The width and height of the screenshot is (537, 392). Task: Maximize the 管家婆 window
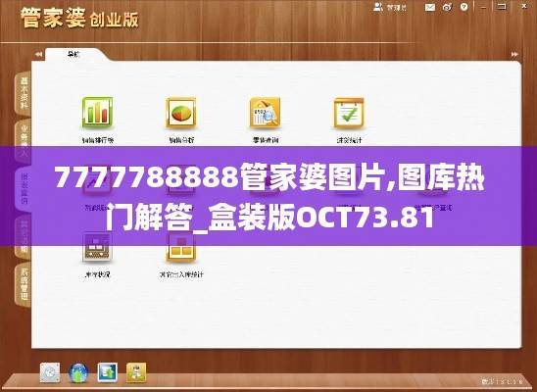(502, 7)
